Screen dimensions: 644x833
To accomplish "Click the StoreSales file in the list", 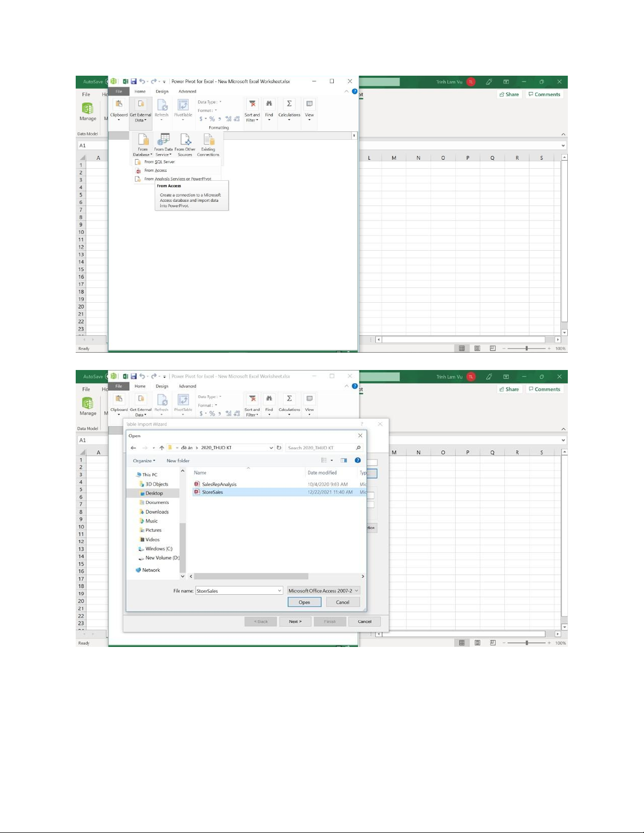I will coord(212,492).
